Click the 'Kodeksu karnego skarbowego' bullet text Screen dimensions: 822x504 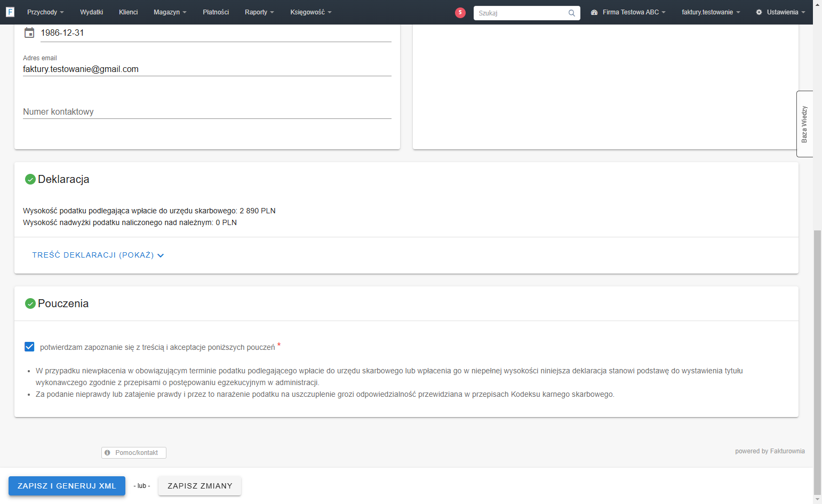(325, 394)
